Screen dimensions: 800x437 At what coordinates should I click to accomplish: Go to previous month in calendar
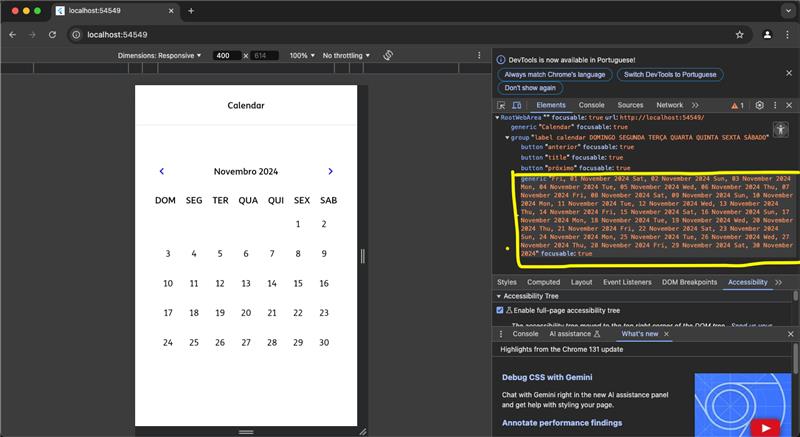(x=162, y=172)
